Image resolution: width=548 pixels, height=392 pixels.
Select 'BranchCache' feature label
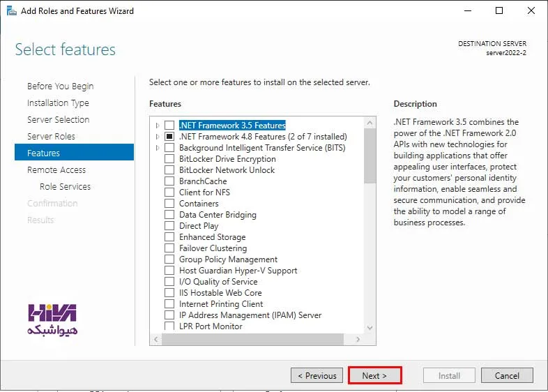pyautogui.click(x=203, y=181)
